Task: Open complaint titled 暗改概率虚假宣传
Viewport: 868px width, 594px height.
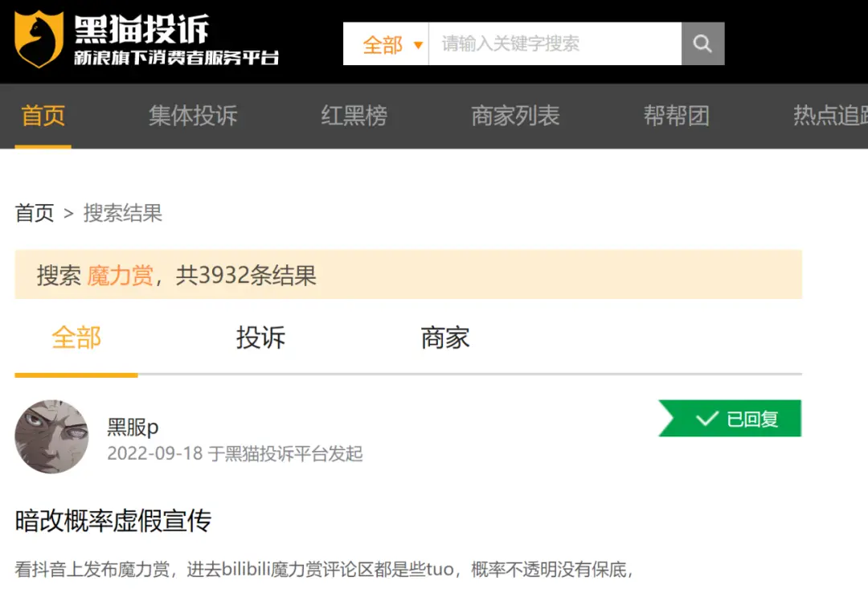Action: (x=113, y=520)
